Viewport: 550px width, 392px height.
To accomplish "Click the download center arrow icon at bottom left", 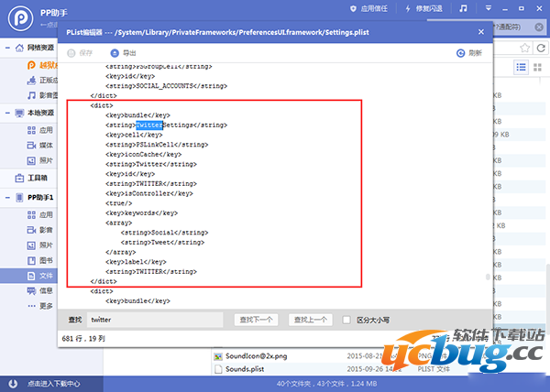I will pyautogui.click(x=13, y=383).
